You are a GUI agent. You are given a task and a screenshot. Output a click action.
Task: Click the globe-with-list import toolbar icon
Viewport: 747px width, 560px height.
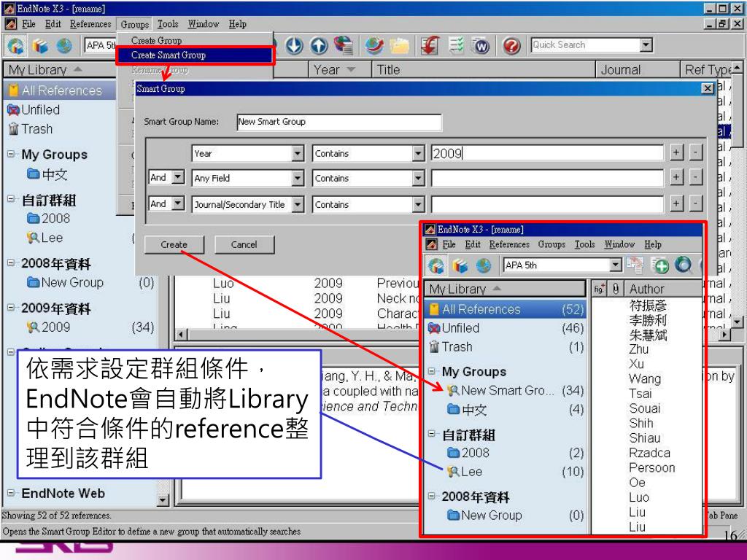[x=343, y=46]
